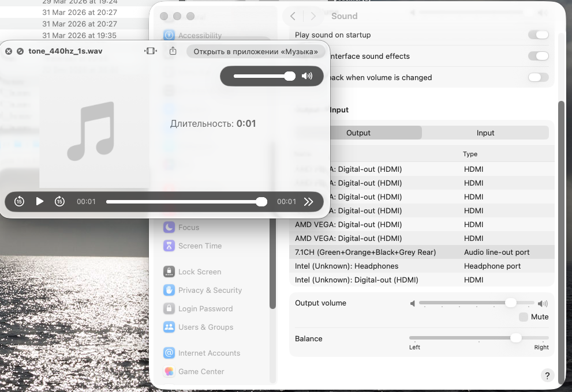Click the Accessibility icon in sidebar
Viewport: 572px width, 392px height.
pyautogui.click(x=169, y=35)
